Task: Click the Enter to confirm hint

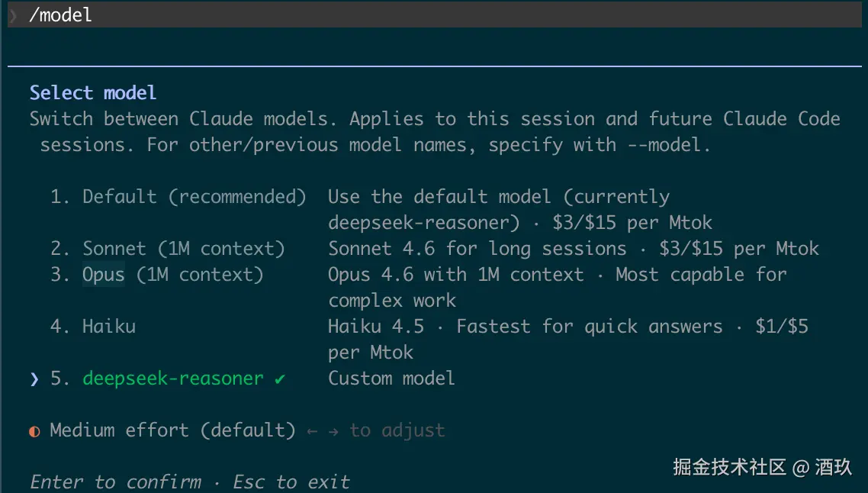Action: pyautogui.click(x=116, y=482)
